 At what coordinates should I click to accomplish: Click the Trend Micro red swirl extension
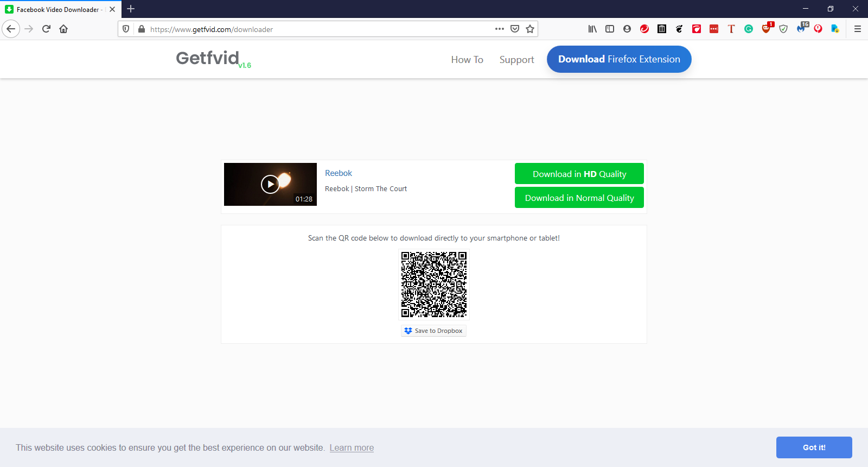click(x=644, y=29)
